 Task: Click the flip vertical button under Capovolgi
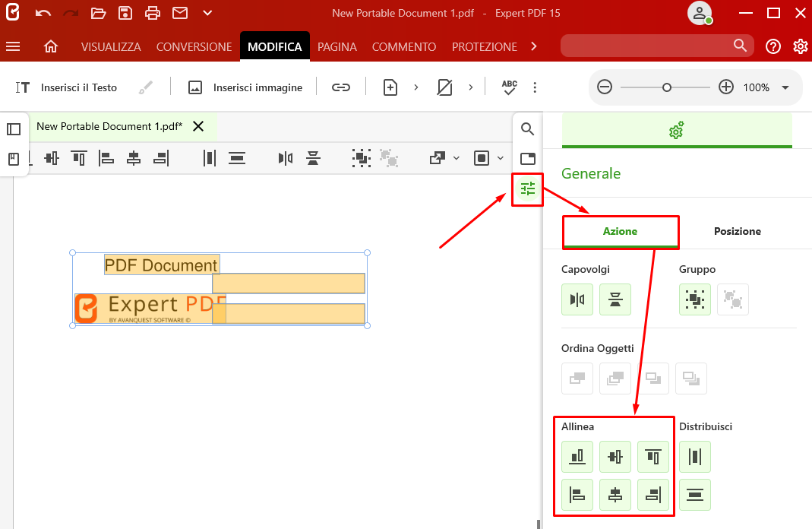[x=615, y=299]
